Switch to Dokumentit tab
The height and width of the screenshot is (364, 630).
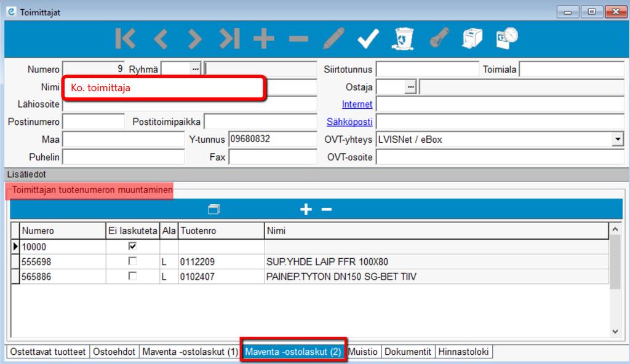tap(408, 352)
